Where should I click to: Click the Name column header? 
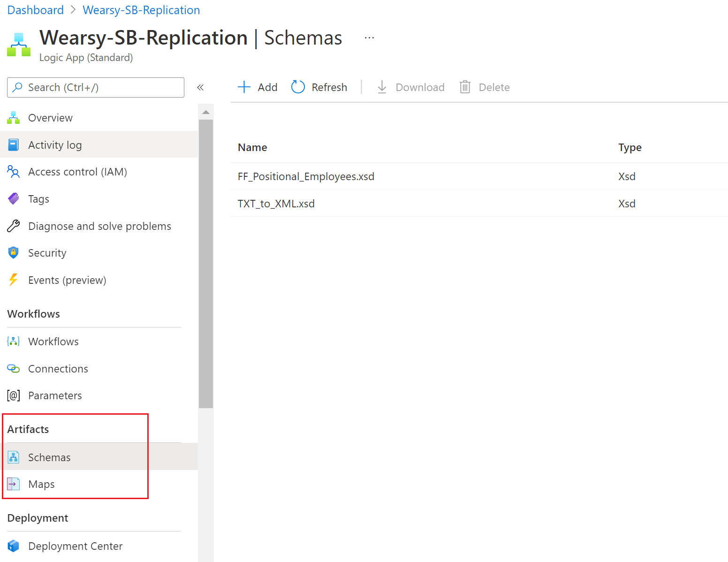(x=252, y=147)
